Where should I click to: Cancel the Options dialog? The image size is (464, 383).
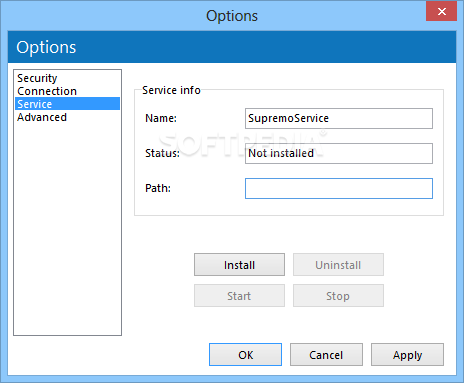coord(326,355)
